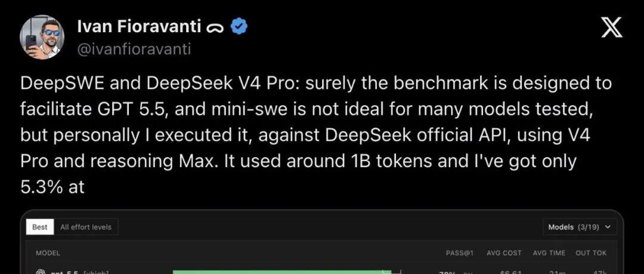Screen dimensions: 644x274
Task: Click the OpenAI icon beside gpt-5.5
Action: tap(41, 272)
